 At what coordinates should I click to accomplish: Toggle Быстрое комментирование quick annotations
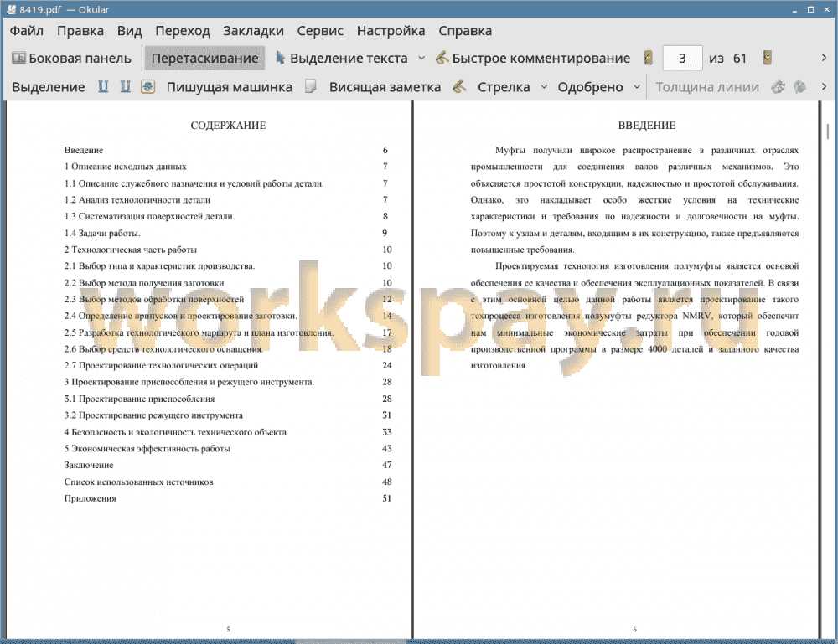(x=533, y=59)
